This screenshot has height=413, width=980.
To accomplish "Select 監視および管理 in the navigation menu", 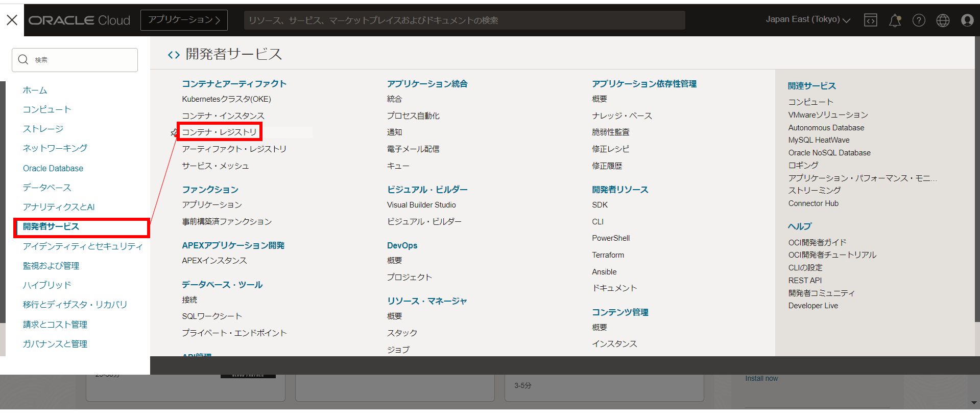I will [x=51, y=266].
